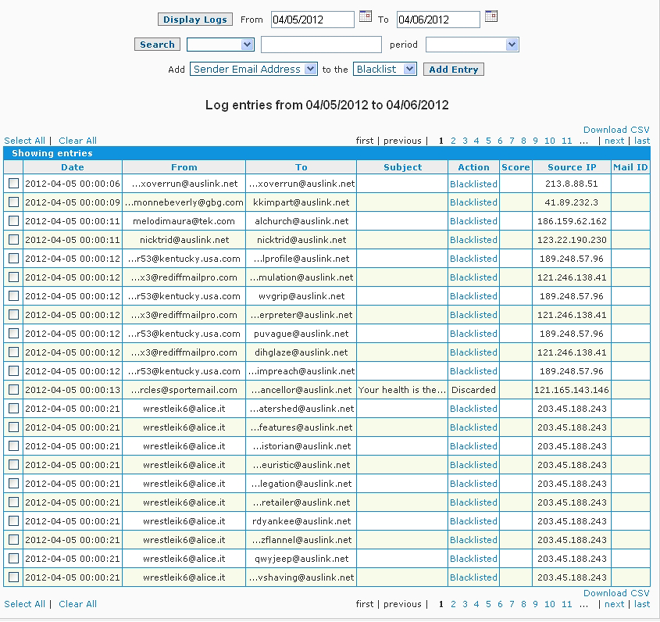Go to page 2 in top pagination
This screenshot has width=660, height=622.
(453, 141)
